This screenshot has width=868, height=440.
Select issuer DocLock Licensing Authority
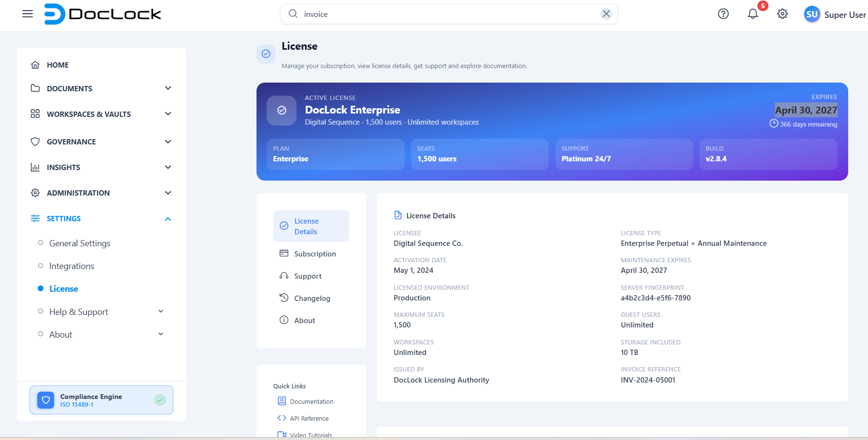click(441, 380)
